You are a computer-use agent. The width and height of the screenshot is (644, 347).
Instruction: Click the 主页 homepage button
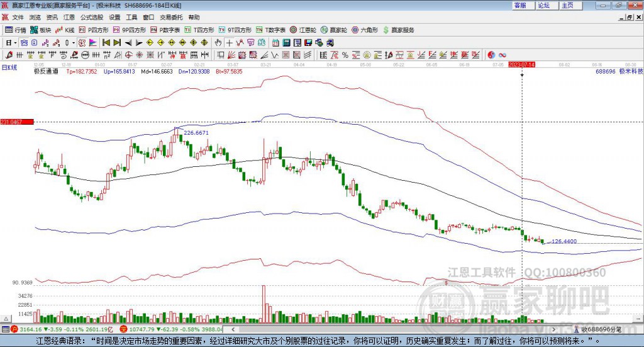[x=570, y=5]
